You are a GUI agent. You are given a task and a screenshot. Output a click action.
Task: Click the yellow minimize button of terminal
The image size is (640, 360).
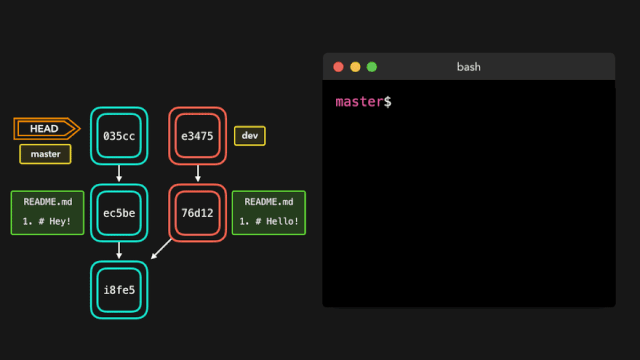pos(355,67)
